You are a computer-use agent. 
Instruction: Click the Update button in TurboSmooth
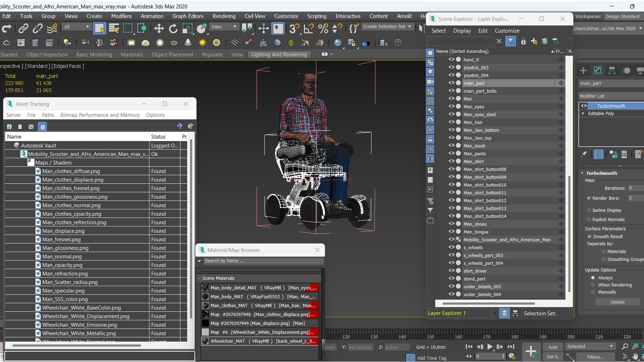[x=618, y=302]
